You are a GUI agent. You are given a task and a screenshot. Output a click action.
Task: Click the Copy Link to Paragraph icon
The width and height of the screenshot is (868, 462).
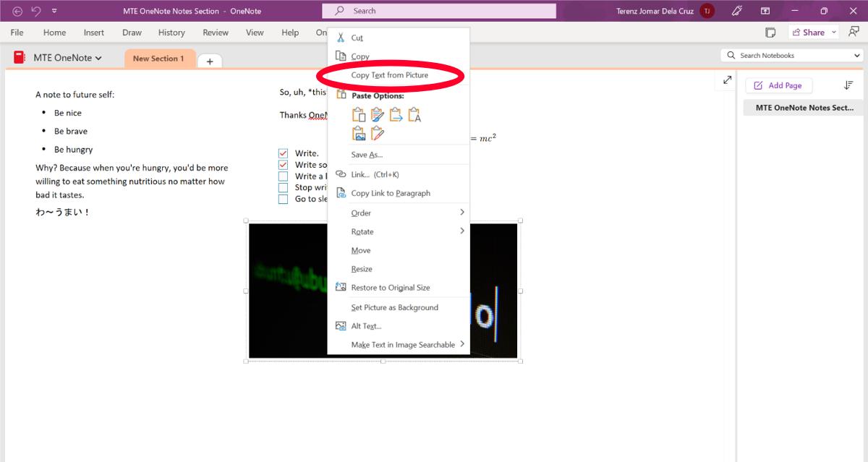[340, 193]
